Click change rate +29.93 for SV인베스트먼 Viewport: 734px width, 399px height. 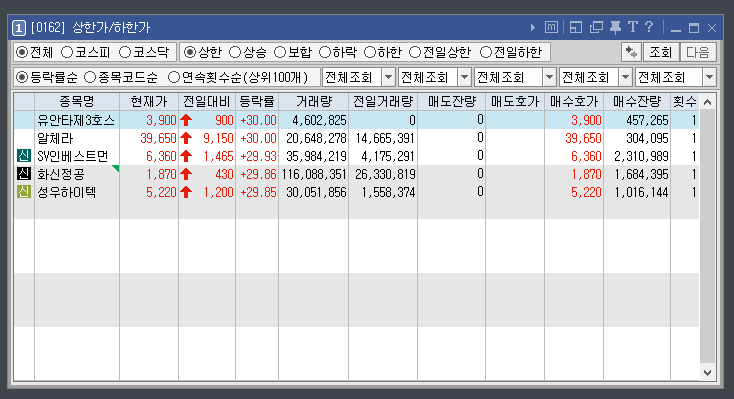tap(258, 156)
